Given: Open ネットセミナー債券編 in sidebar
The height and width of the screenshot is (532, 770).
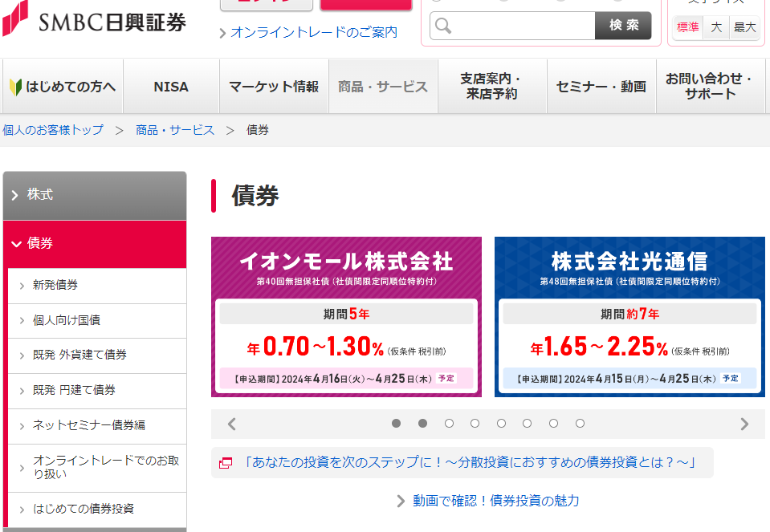Looking at the screenshot, I should point(97,425).
